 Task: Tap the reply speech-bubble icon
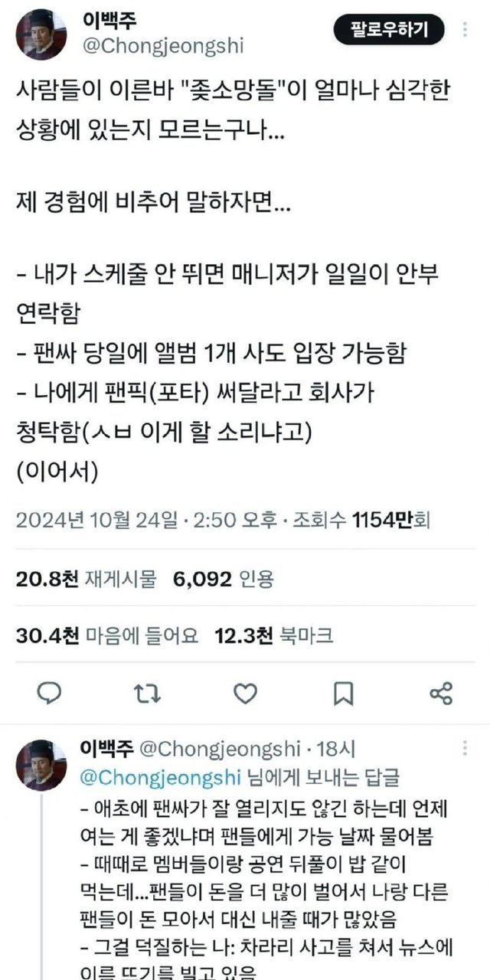49,694
